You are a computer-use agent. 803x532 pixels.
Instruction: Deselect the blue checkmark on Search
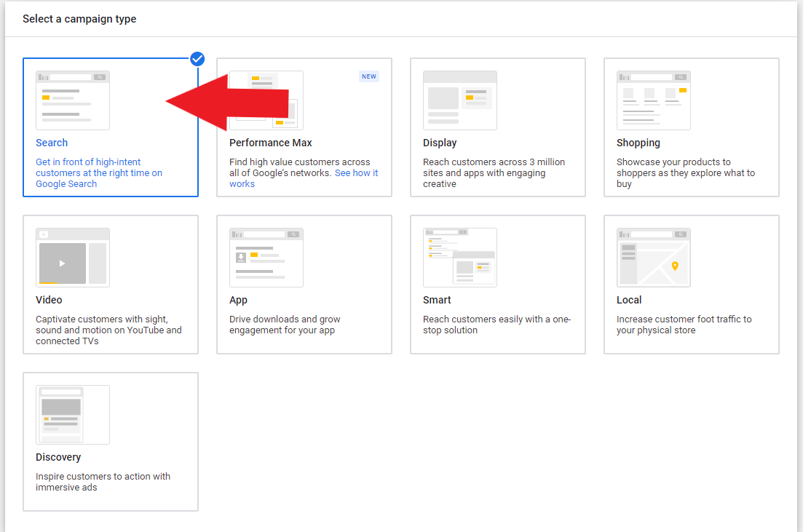coord(197,59)
